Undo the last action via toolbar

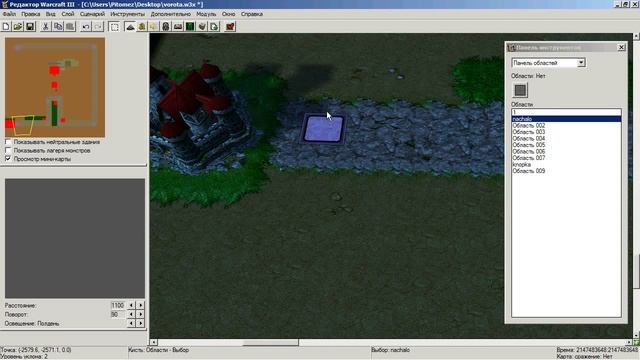tap(86, 27)
